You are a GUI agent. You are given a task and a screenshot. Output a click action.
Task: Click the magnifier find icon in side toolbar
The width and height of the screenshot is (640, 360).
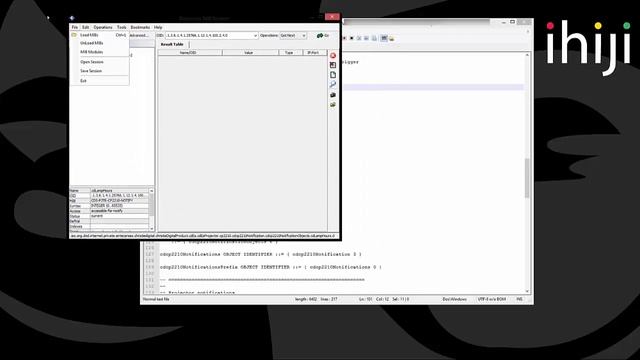tap(333, 84)
